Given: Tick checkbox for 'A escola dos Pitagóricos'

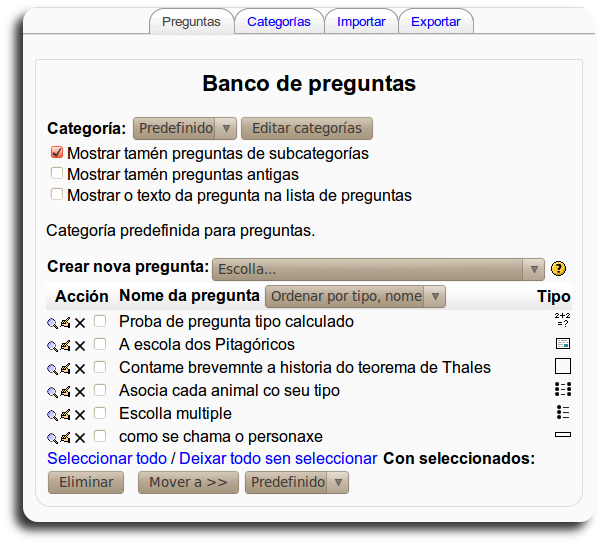Looking at the screenshot, I should tap(100, 344).
